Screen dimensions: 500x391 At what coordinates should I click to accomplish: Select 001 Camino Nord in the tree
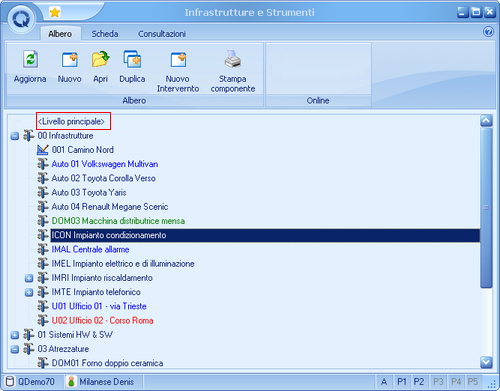(83, 150)
